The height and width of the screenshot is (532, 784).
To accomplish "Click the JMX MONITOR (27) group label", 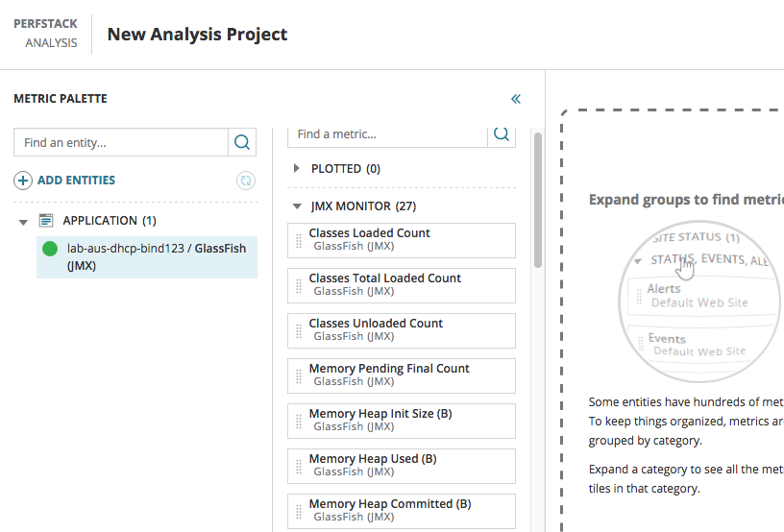I will pyautogui.click(x=363, y=206).
